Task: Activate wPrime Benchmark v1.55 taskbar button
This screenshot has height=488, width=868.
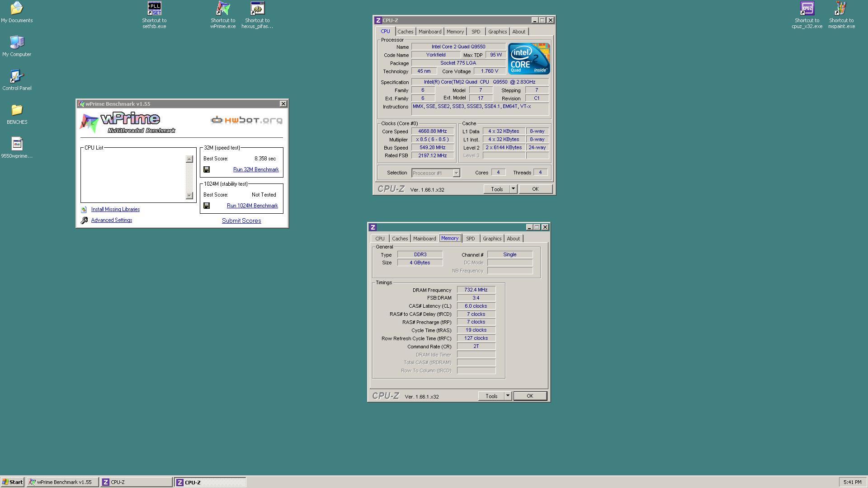Action: [62, 482]
